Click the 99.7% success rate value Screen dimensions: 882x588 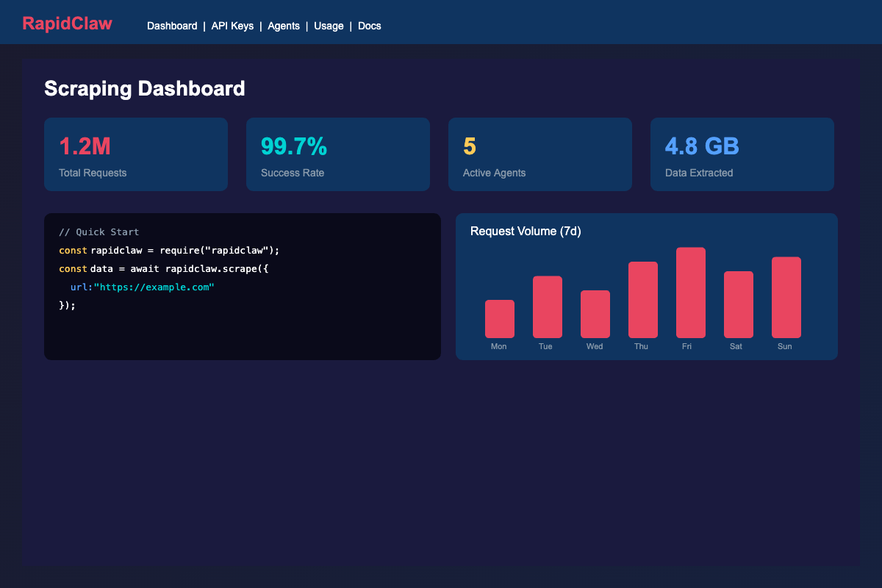tap(294, 146)
